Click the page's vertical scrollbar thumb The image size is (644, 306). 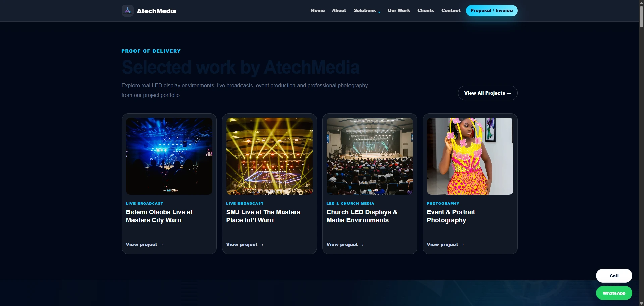click(641, 16)
